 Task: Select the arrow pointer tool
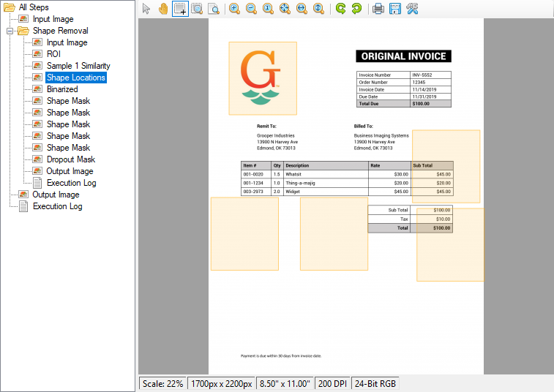click(146, 9)
